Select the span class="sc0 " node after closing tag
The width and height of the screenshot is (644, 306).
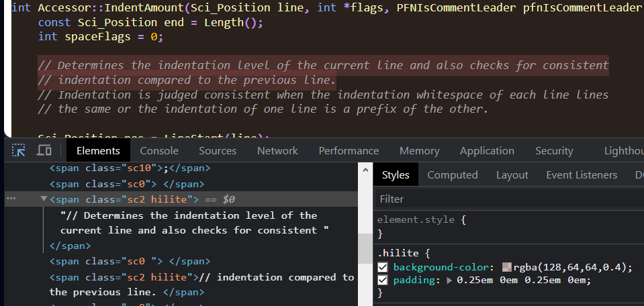[x=130, y=261]
